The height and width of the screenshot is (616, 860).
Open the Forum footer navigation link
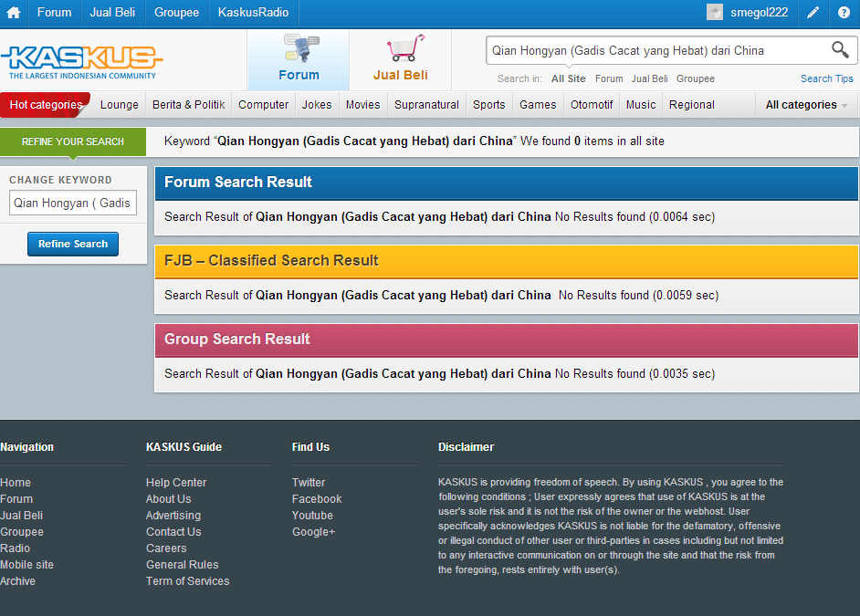click(16, 498)
